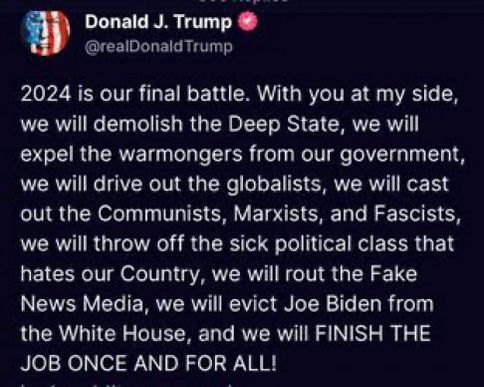Image resolution: width=484 pixels, height=387 pixels.
Task: Click "hates our Country" in the post
Action: [110, 274]
